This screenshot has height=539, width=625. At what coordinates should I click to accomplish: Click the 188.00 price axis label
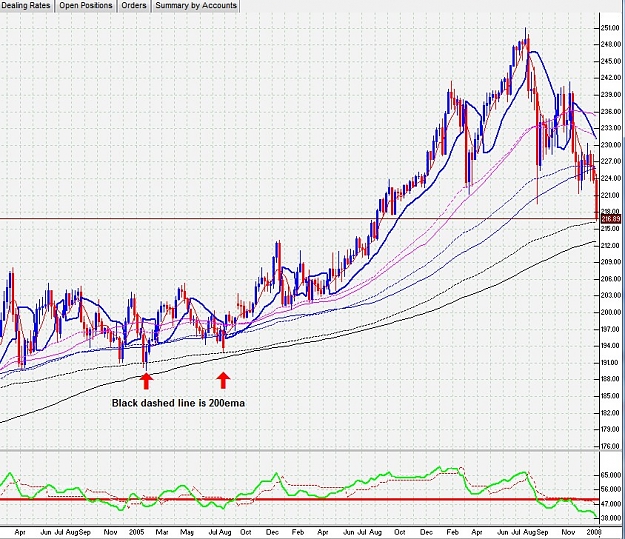(x=611, y=379)
